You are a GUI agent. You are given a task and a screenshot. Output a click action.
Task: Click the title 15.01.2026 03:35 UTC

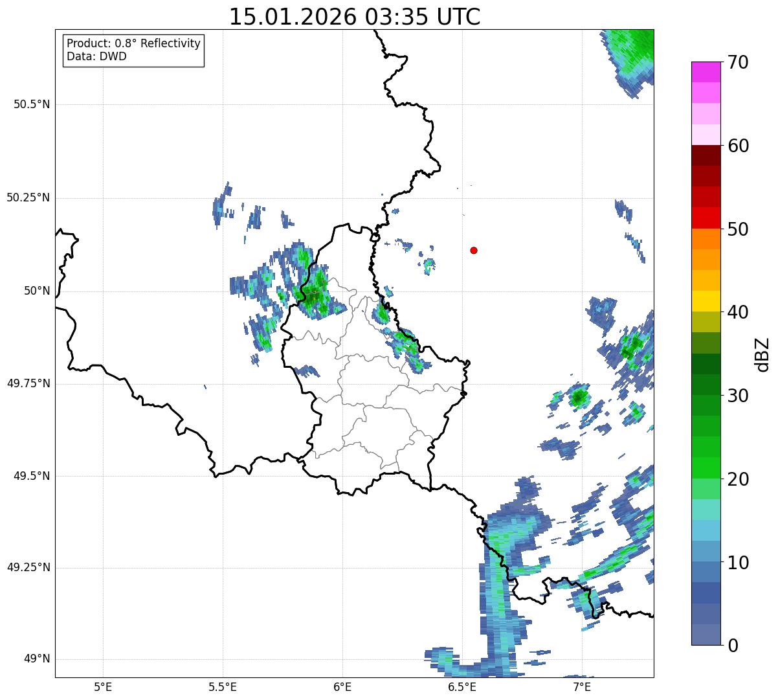(x=355, y=16)
